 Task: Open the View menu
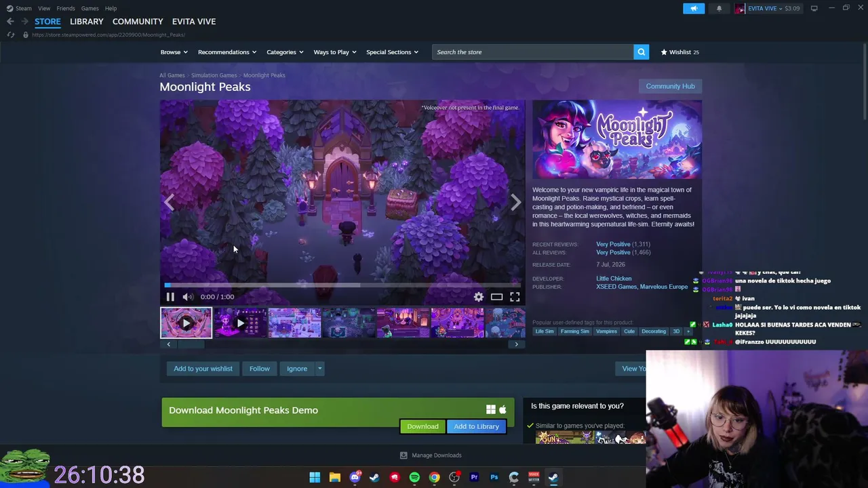[44, 8]
